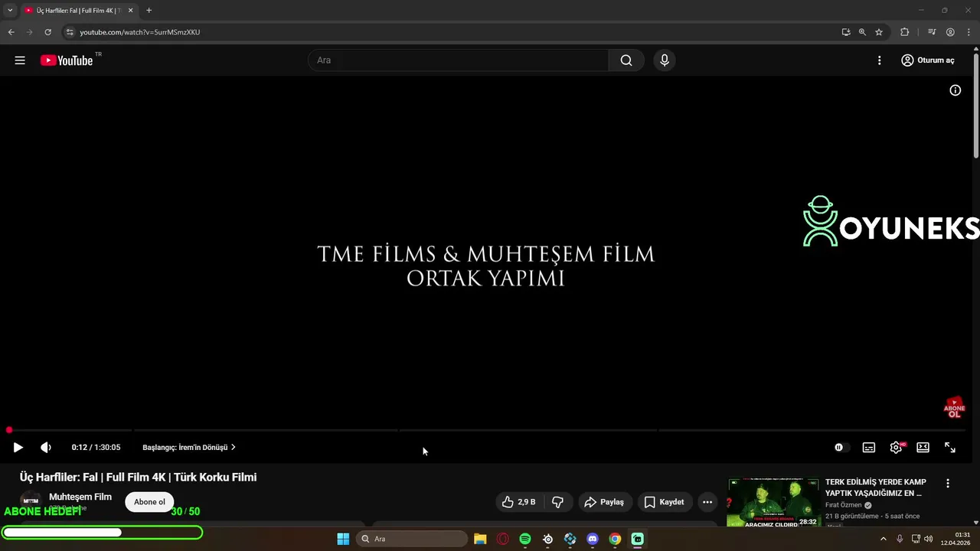Click the YouTube search magnifier button
Screen dimensions: 980x551
pyautogui.click(x=626, y=60)
